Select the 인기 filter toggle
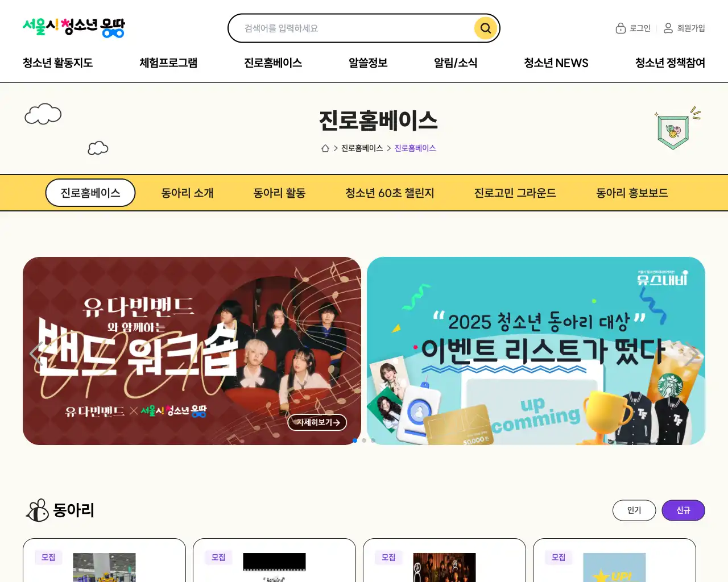 pyautogui.click(x=634, y=510)
